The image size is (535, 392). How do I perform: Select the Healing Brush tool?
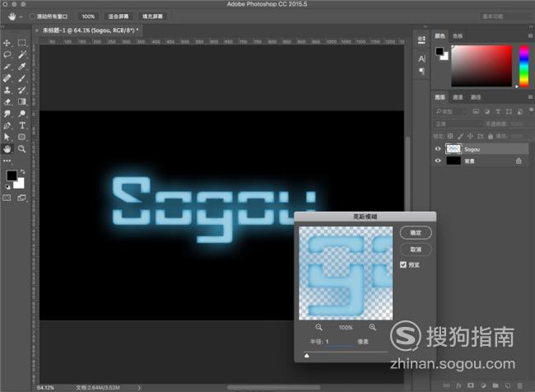[x=7, y=78]
